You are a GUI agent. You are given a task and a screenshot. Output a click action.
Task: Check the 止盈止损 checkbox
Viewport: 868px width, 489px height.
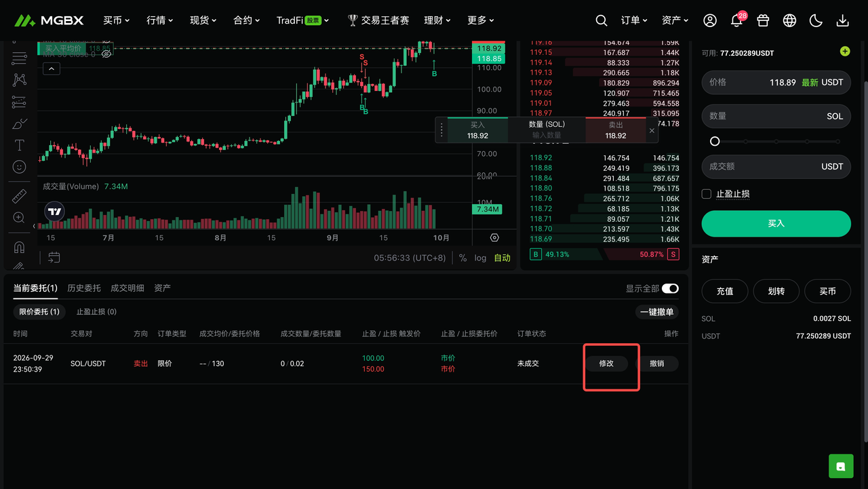point(707,194)
